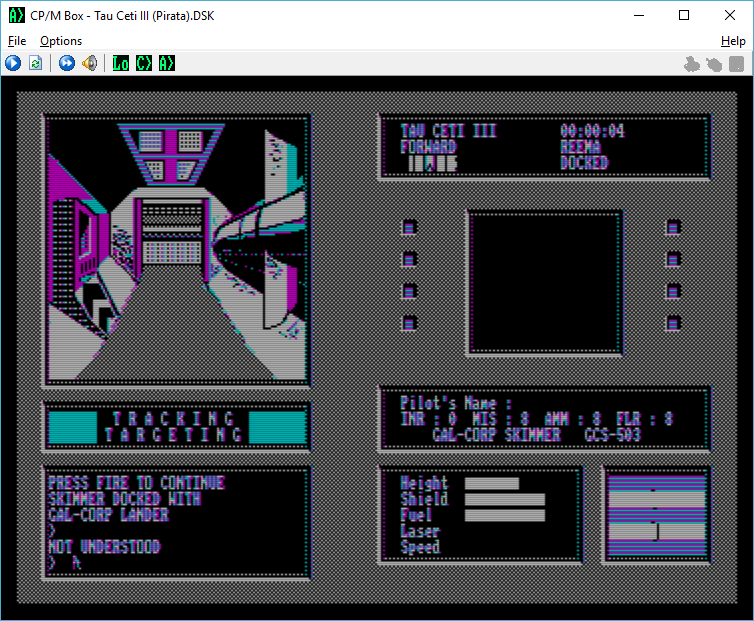Click the green 'C>' drive icon
The image size is (754, 621).
click(x=144, y=63)
